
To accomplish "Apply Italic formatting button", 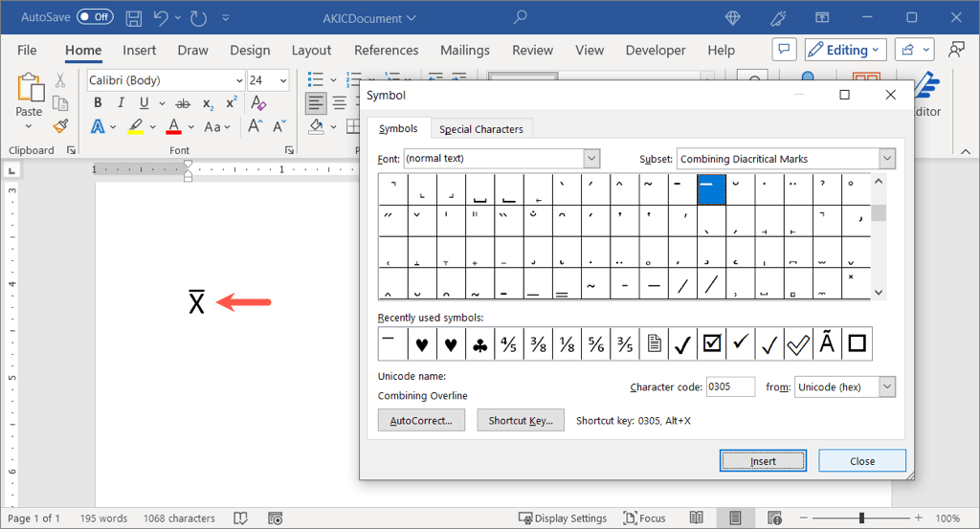I will tap(121, 103).
